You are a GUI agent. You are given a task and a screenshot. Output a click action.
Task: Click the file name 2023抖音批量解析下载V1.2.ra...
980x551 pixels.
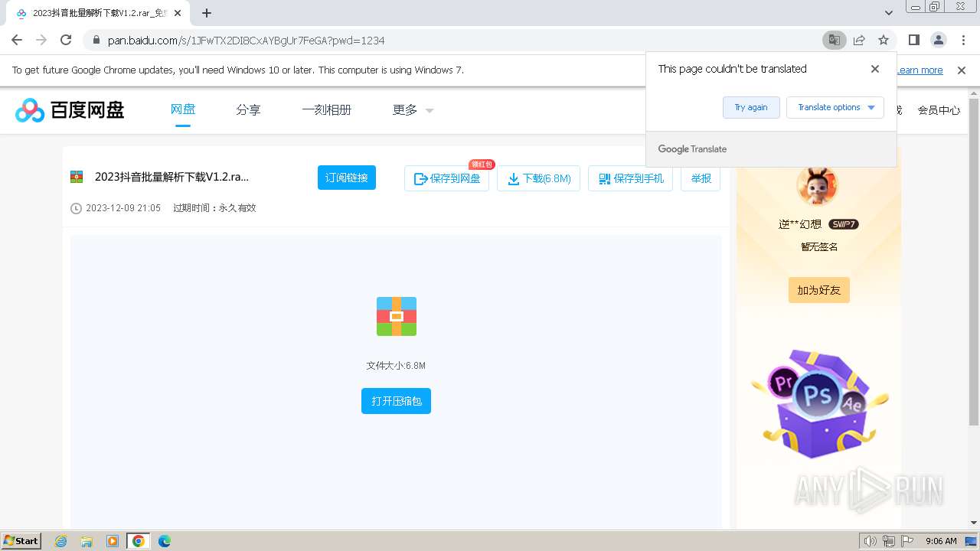(171, 177)
